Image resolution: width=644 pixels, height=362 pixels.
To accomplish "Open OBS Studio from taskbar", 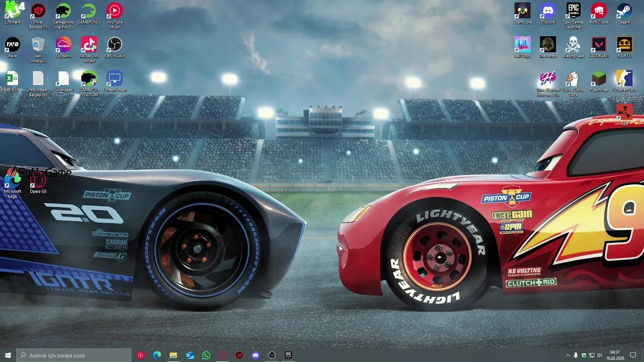I will 272,355.
